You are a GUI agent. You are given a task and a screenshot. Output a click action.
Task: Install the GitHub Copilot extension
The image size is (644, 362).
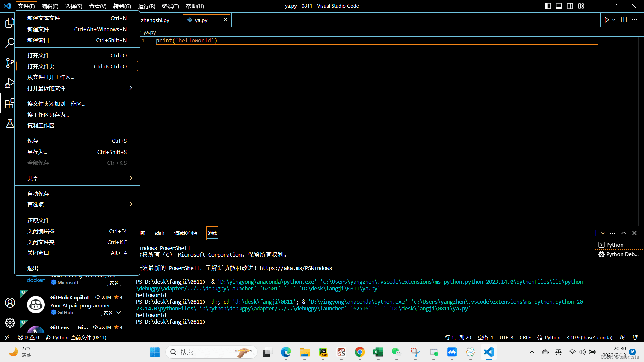point(108,312)
